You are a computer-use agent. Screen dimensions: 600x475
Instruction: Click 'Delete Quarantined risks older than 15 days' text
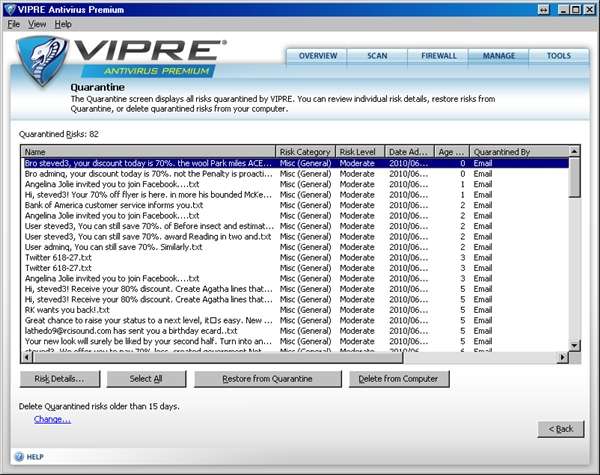[x=99, y=406]
